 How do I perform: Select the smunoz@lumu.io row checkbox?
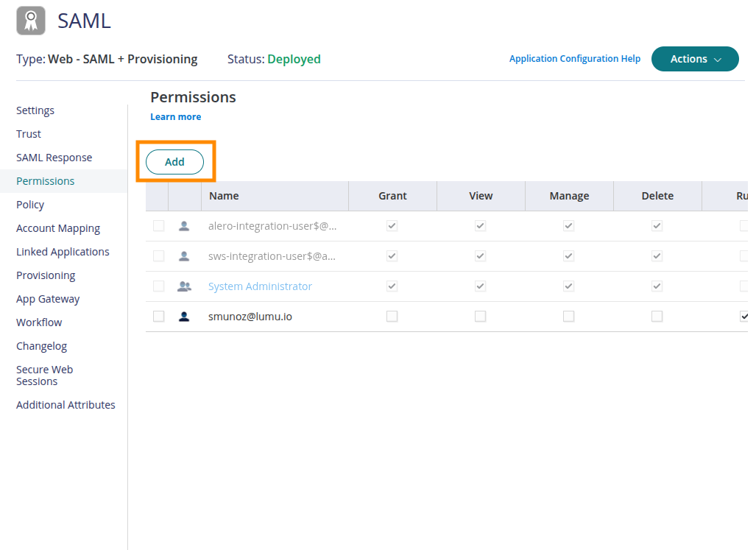coord(158,317)
